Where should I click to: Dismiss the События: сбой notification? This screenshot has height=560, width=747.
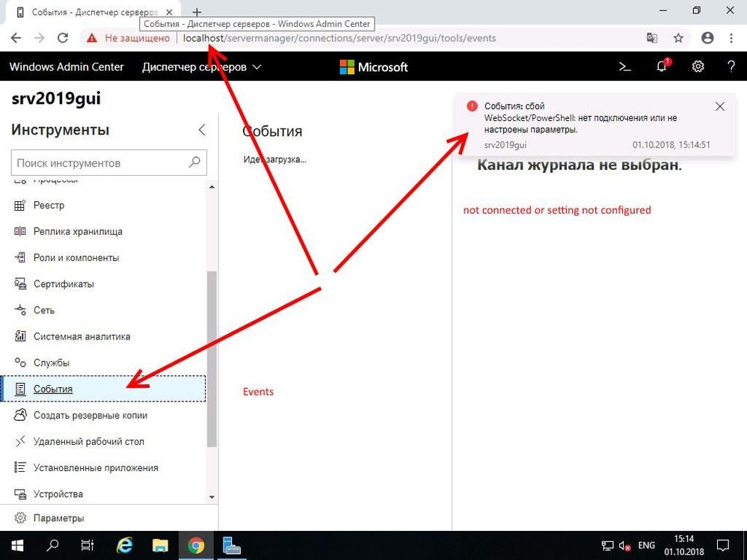(x=720, y=107)
